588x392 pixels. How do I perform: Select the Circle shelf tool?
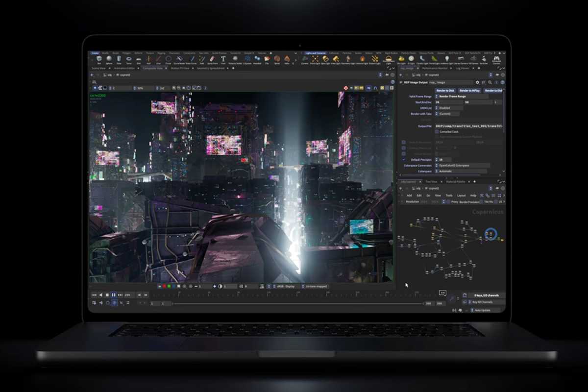(168, 59)
